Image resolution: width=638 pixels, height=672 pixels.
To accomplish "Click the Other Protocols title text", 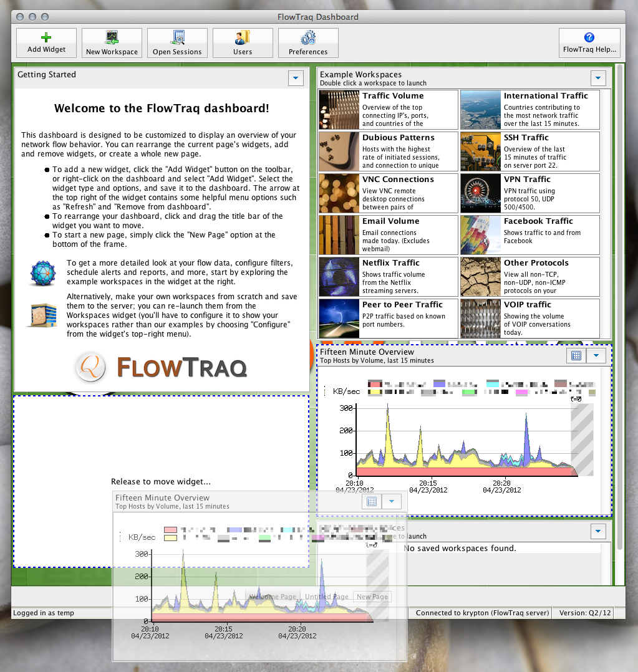I will pos(536,262).
